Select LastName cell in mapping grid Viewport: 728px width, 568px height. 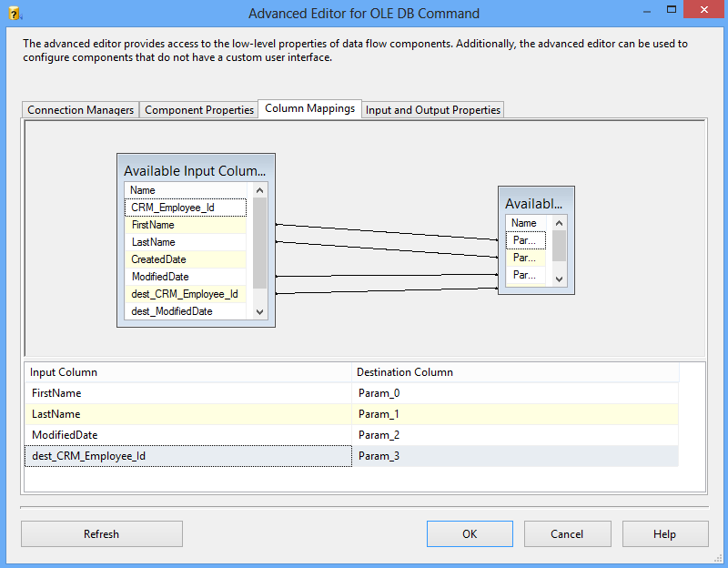click(x=188, y=414)
